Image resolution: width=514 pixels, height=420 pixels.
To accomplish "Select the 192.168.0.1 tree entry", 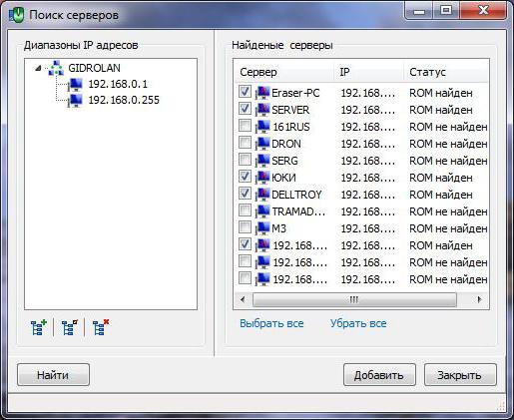I will [118, 84].
